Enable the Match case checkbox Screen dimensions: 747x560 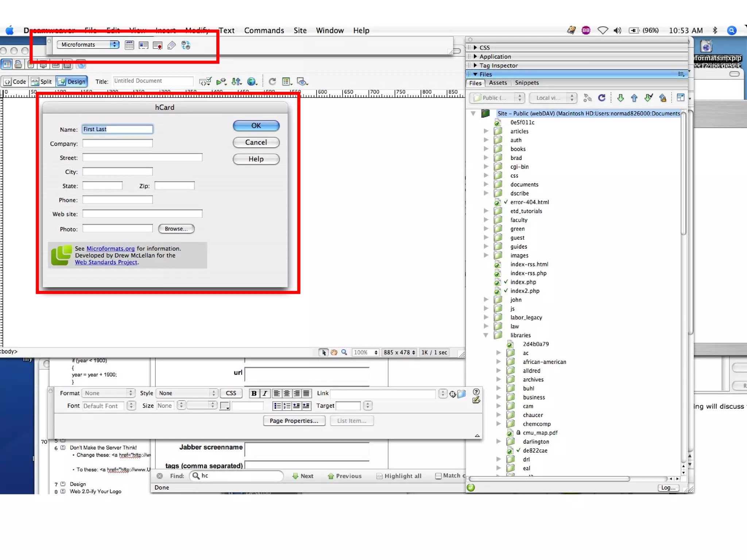[438, 476]
